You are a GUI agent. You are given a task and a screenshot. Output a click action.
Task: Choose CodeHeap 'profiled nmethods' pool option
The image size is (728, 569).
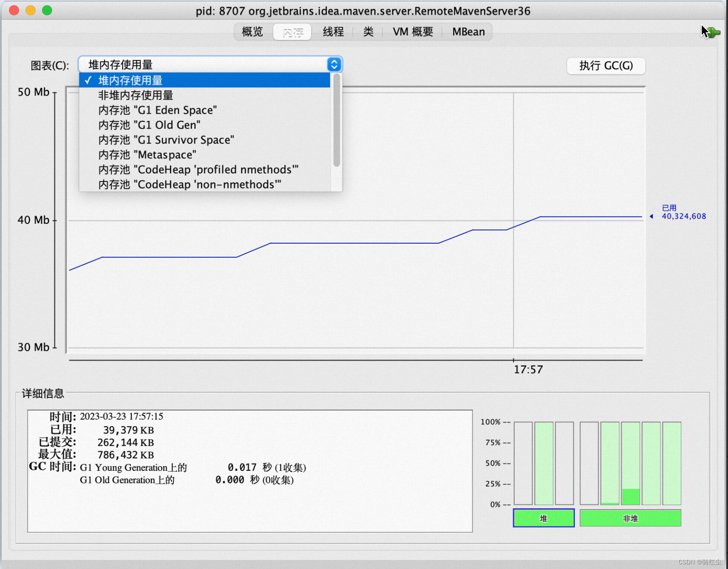(205, 170)
